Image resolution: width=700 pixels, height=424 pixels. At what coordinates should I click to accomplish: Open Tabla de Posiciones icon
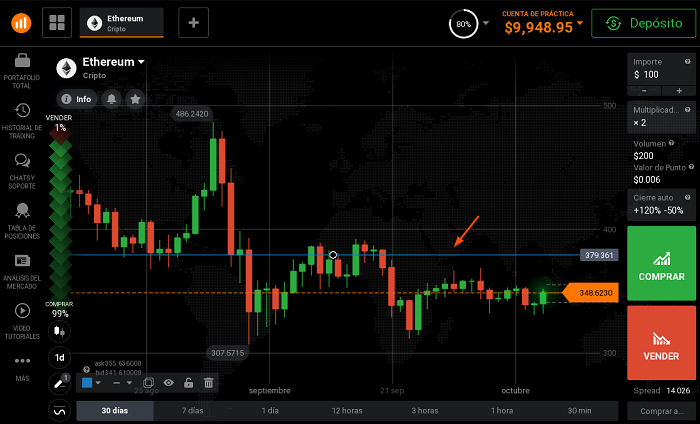22,210
